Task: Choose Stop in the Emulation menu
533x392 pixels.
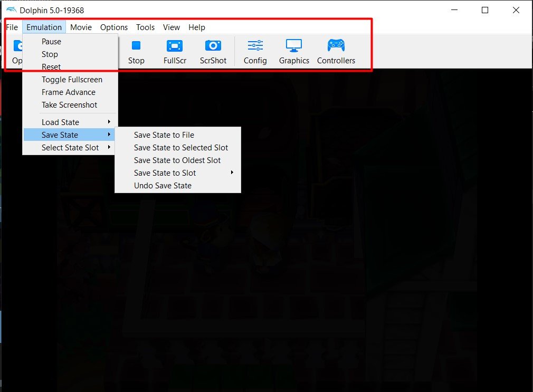Action: click(x=70, y=54)
